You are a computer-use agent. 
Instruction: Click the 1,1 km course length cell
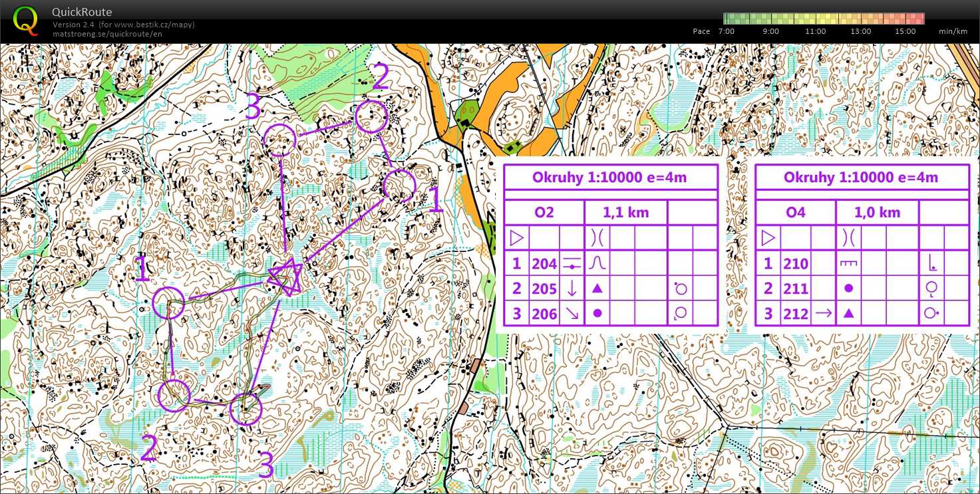625,212
